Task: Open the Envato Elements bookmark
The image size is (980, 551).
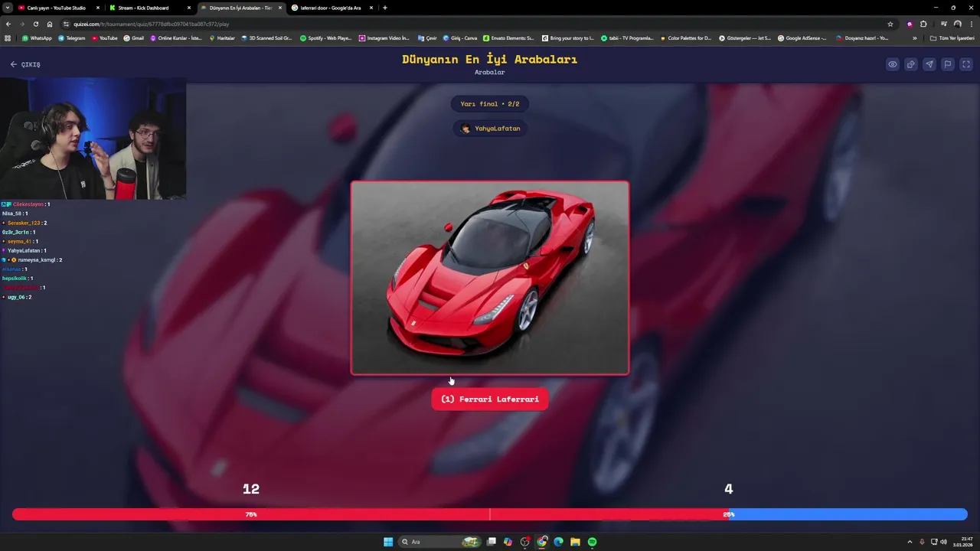Action: point(508,37)
